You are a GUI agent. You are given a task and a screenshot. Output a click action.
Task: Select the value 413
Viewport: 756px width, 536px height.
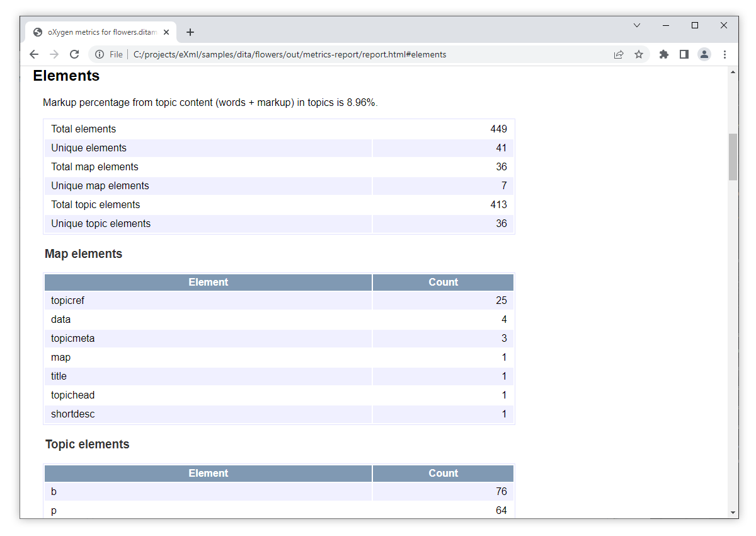tap(498, 205)
